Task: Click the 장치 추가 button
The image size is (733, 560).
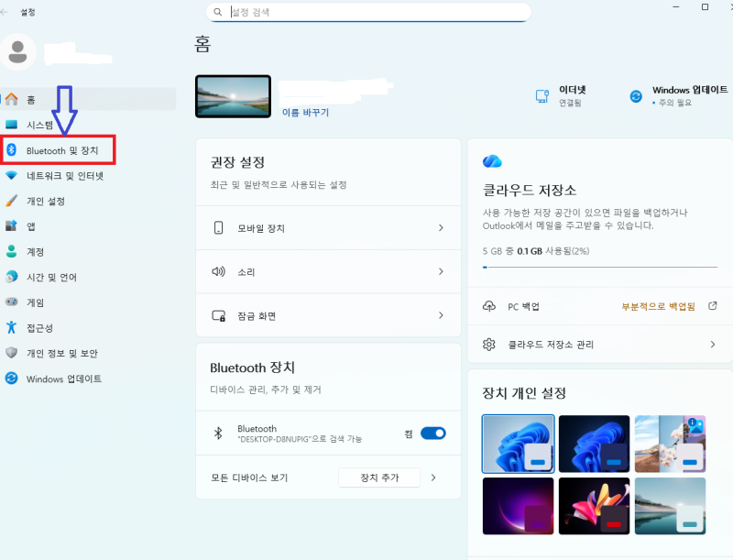Action: point(379,478)
